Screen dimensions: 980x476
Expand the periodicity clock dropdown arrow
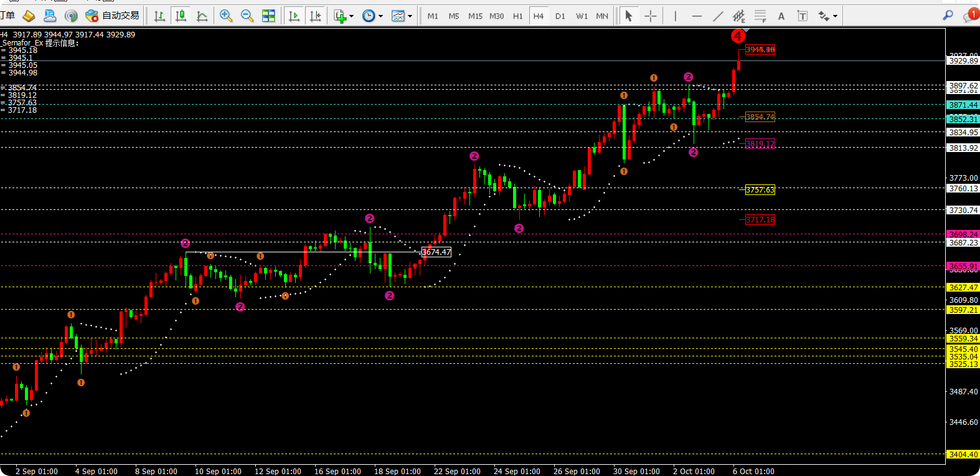[380, 16]
